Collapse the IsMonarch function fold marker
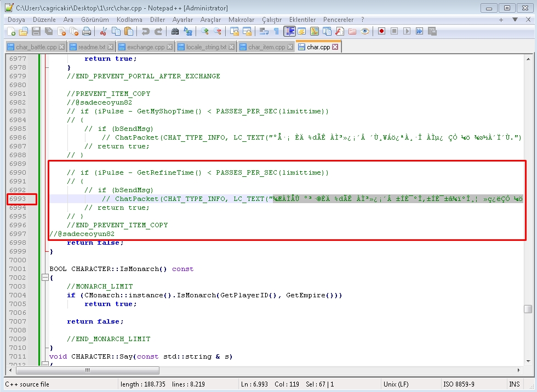Image resolution: width=537 pixels, height=392 pixels. pyautogui.click(x=45, y=277)
